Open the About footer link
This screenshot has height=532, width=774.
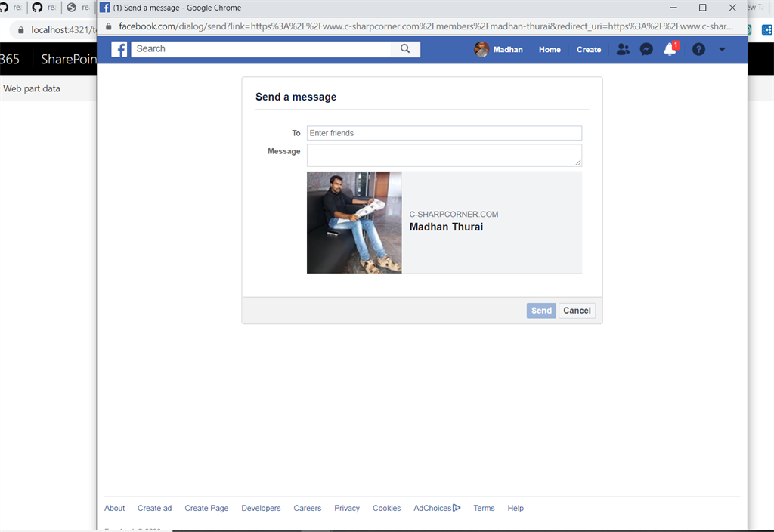coord(115,508)
